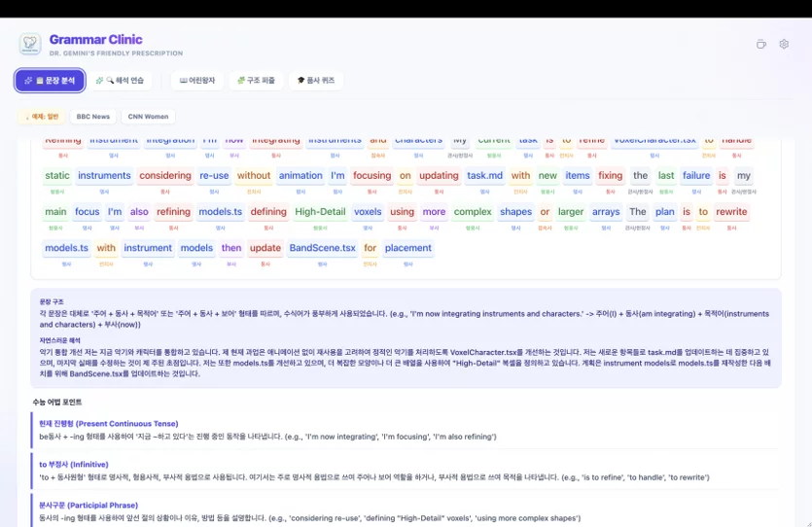Click the 'arrays' word chip
This screenshot has width=812, height=527.
606,212
